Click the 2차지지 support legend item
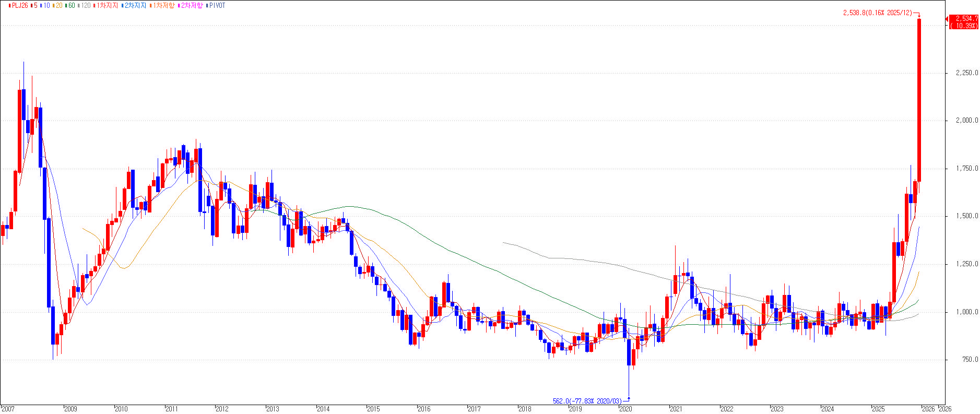 tap(135, 6)
